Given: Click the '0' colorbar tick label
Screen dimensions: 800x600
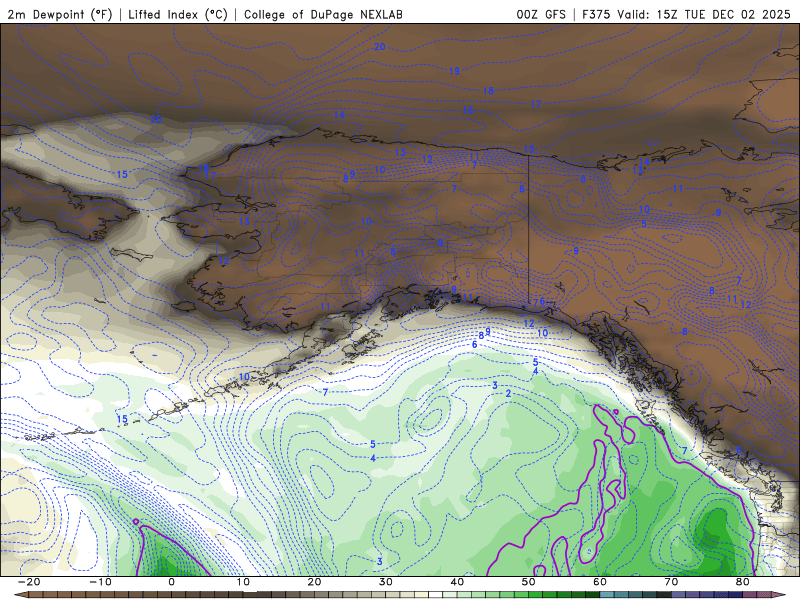Looking at the screenshot, I should [x=171, y=582].
